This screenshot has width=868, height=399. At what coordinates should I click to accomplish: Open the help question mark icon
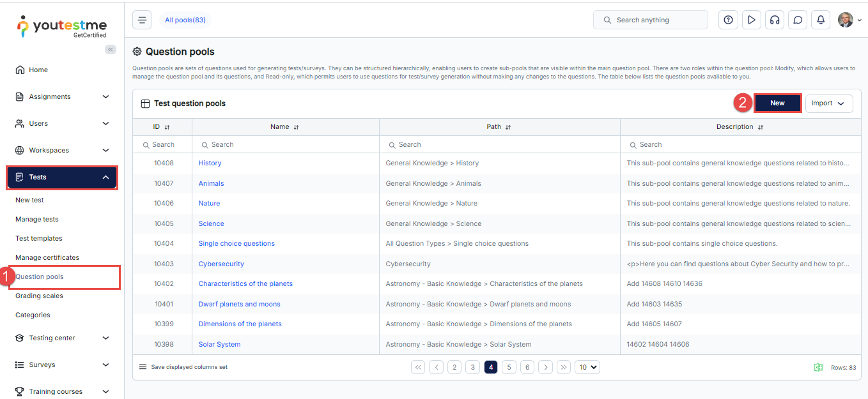[728, 20]
